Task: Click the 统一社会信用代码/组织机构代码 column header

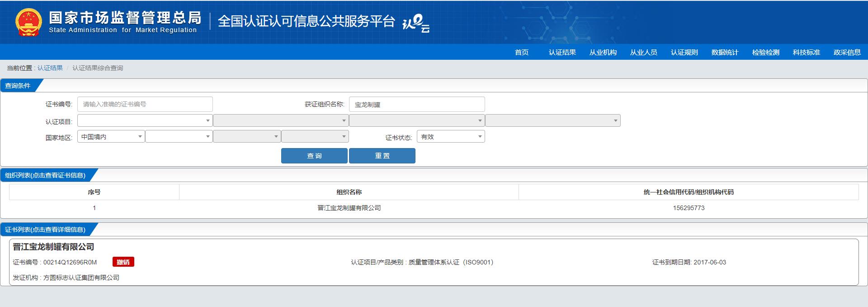Action: 689,192
